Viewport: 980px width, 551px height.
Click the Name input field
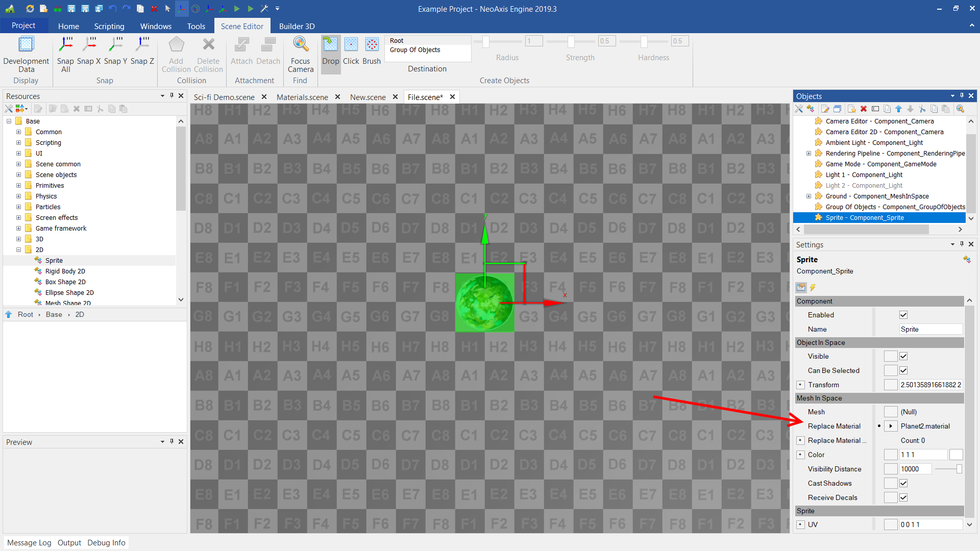(930, 329)
